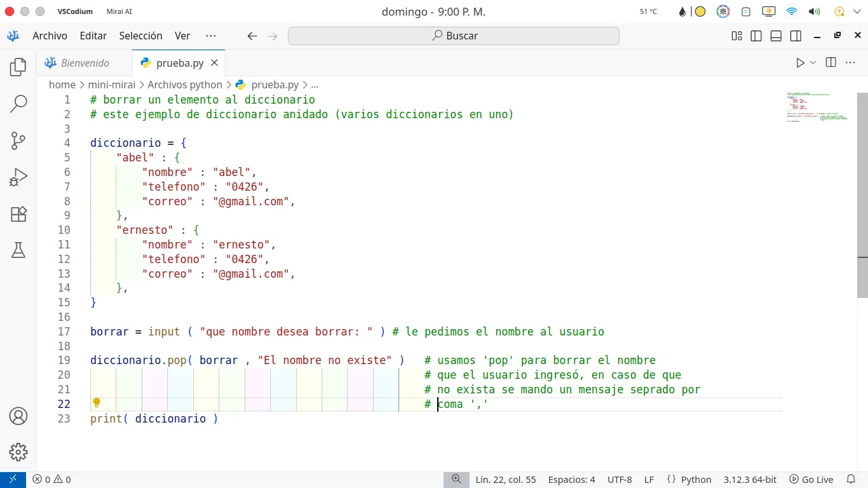Open the clock and calendar in top panel
The image size is (868, 488).
click(433, 11)
